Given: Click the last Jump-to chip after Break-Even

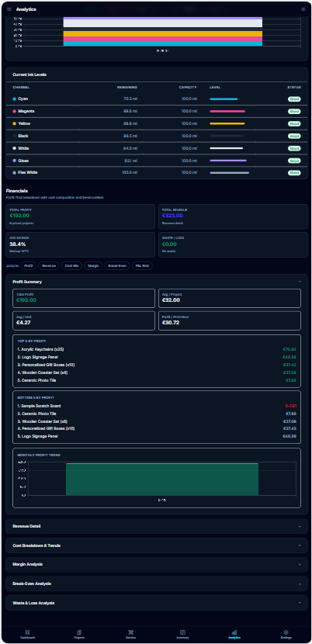Looking at the screenshot, I should pos(142,265).
